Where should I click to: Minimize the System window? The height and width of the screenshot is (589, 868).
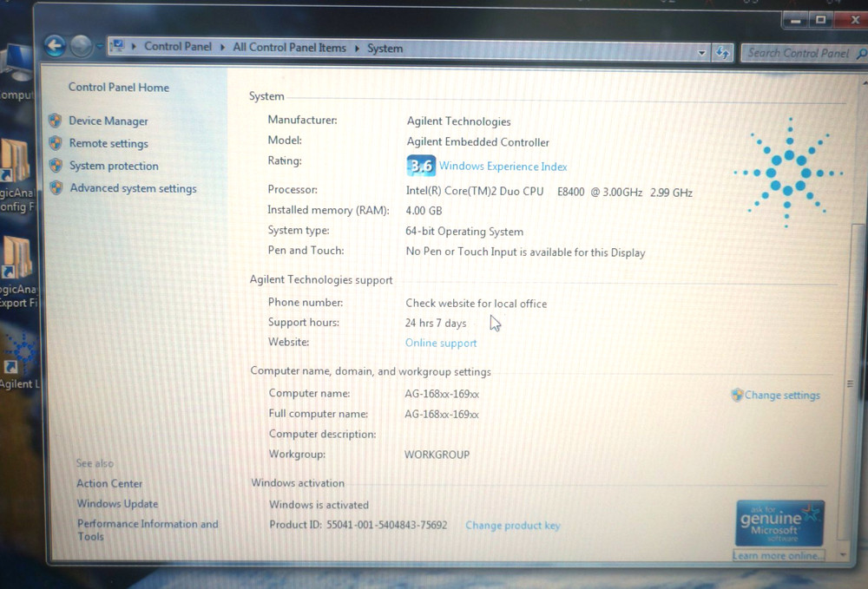[x=796, y=21]
